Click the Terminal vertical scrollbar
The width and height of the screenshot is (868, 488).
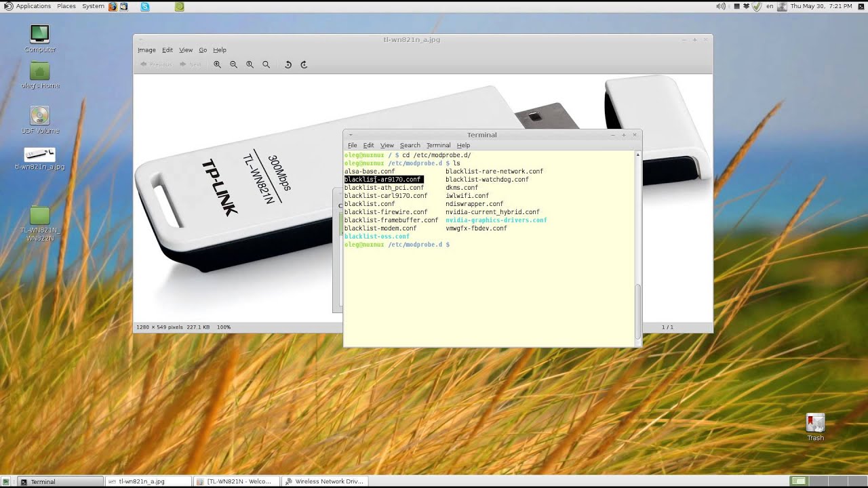pos(637,312)
